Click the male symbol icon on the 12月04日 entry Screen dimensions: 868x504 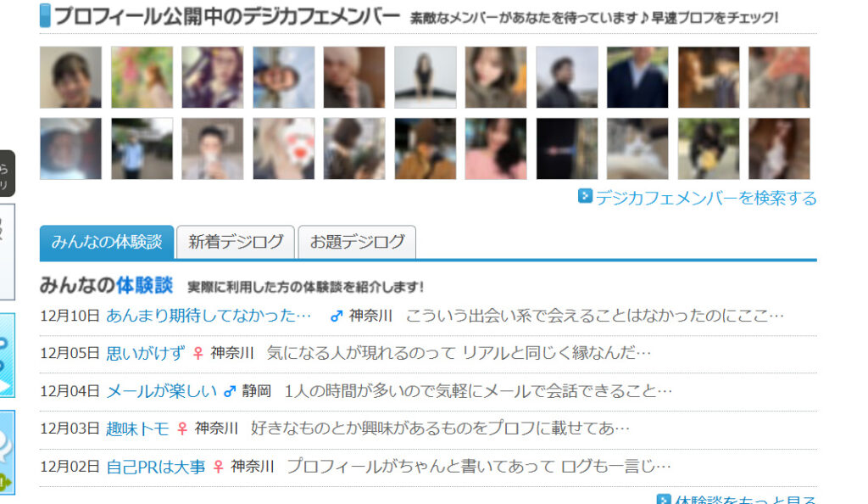tap(229, 391)
